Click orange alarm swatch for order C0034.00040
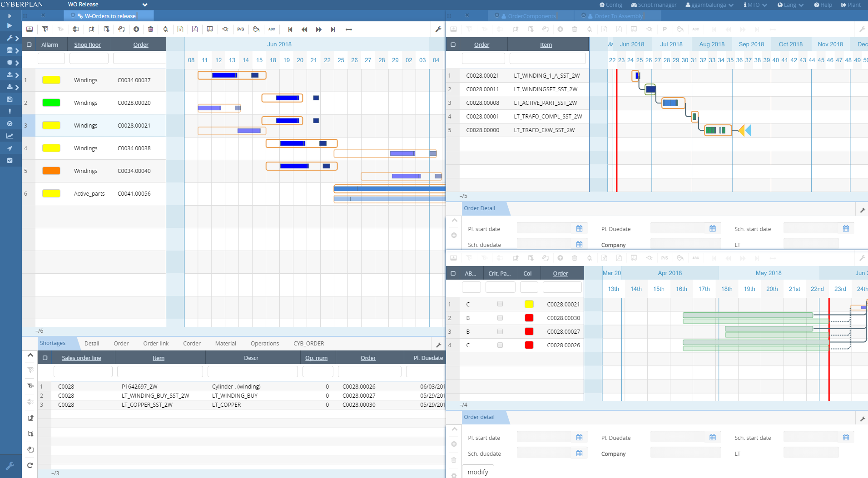Viewport: 868px width, 478px height. [x=51, y=171]
